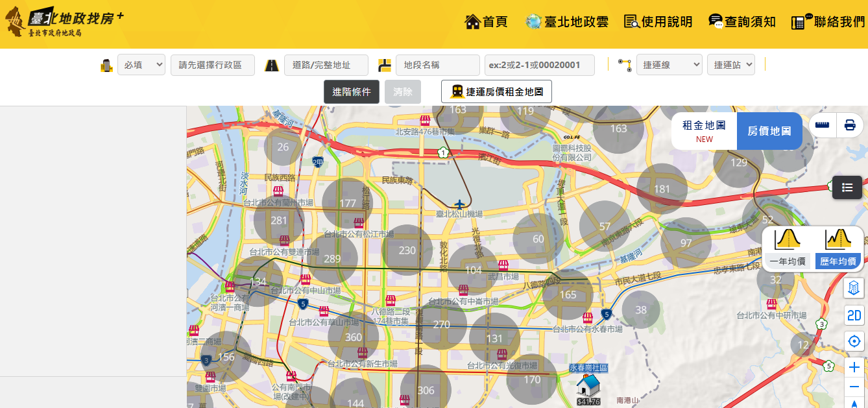The width and height of the screenshot is (868, 408).
Task: Open the 捷運房價租金地圖 map button
Action: (x=496, y=91)
